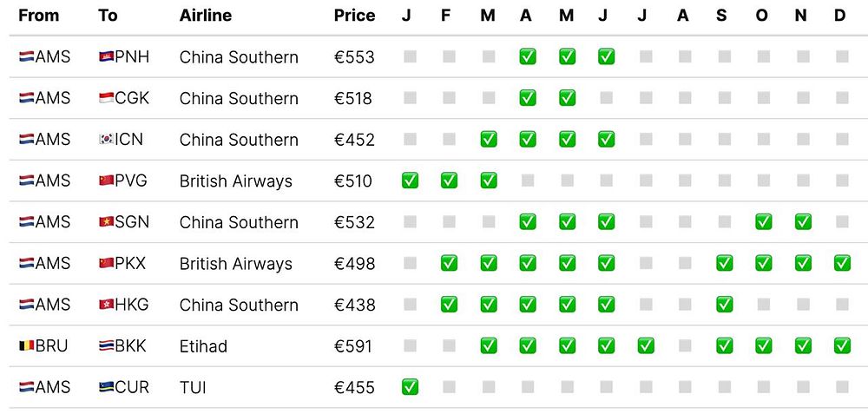
Task: Toggle January checkbox in TUI row
Action: pyautogui.click(x=410, y=387)
